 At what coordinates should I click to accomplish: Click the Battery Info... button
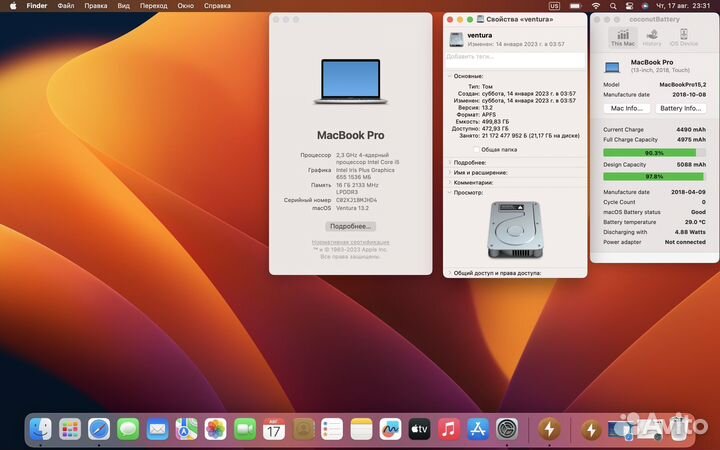click(x=681, y=108)
